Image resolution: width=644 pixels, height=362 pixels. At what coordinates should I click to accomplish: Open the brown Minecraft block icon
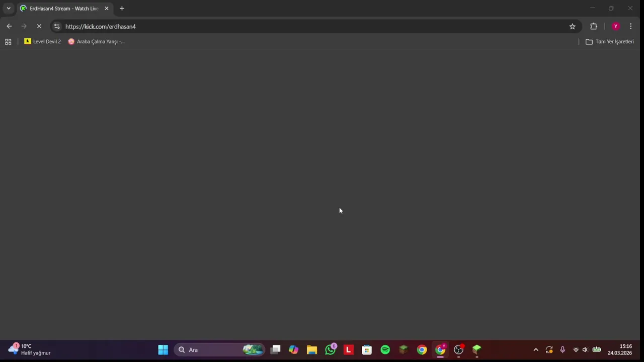404,350
